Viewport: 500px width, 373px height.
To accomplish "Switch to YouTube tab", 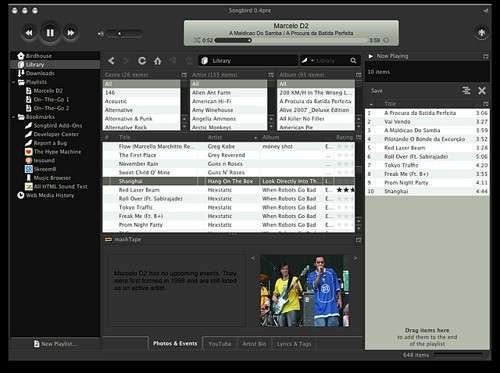I will coord(220,344).
